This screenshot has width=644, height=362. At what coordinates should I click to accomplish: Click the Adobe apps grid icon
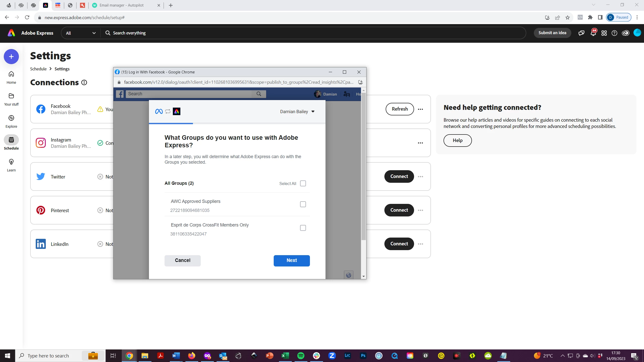pyautogui.click(x=604, y=33)
